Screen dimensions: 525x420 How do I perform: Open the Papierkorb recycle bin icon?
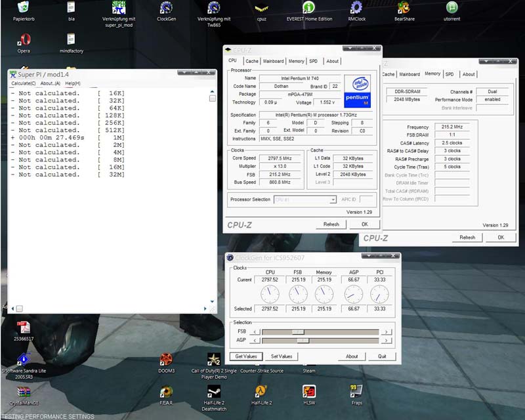pos(23,7)
